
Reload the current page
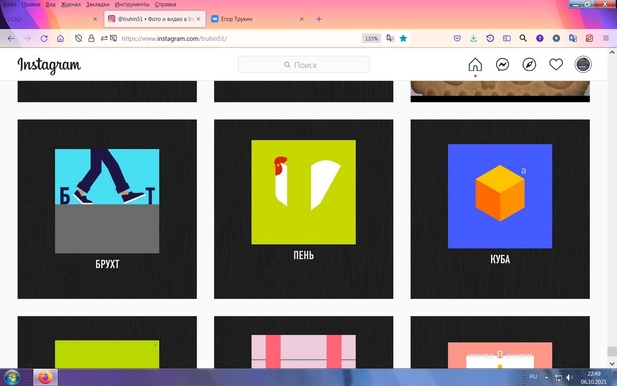tap(44, 39)
